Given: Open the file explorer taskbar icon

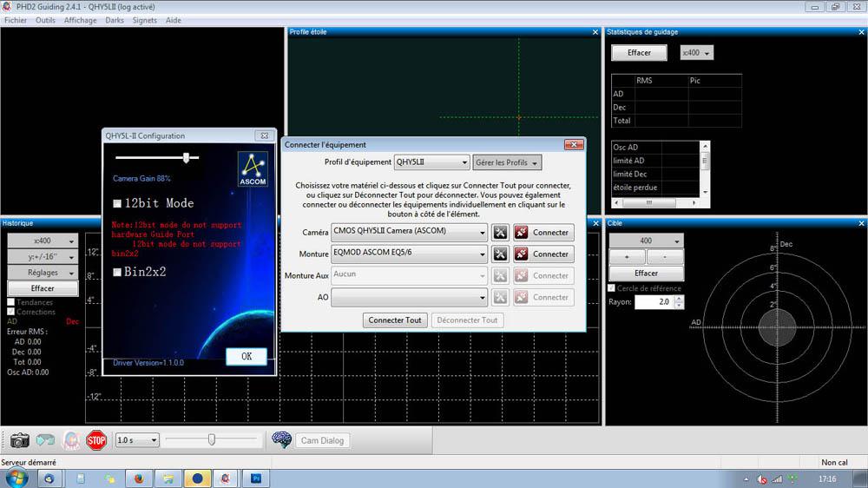Looking at the screenshot, I should click(x=168, y=478).
